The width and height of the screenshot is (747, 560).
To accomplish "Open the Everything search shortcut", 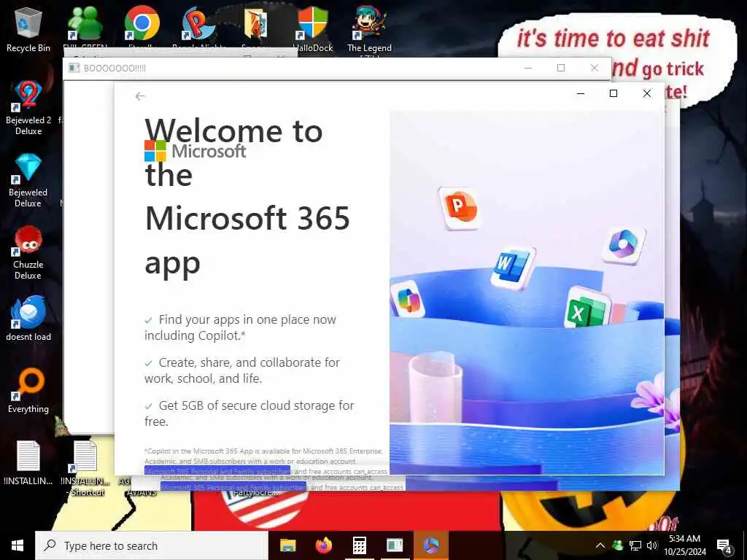I will coord(28,391).
